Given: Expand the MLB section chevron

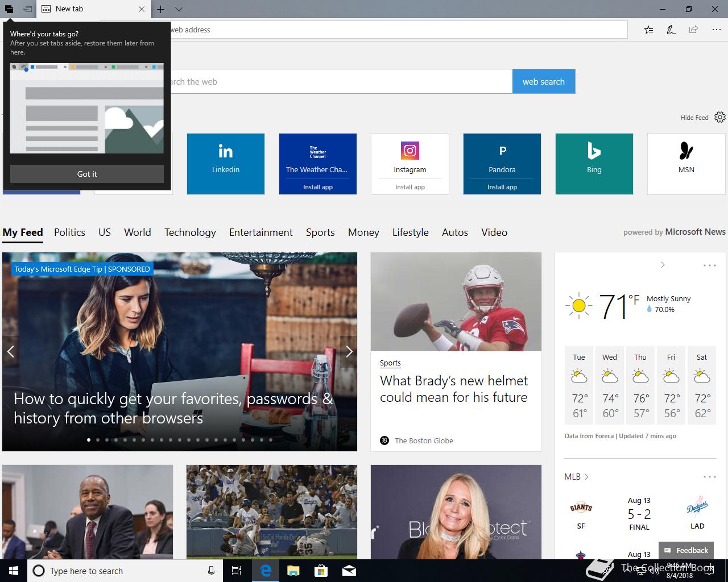Looking at the screenshot, I should pyautogui.click(x=586, y=477).
